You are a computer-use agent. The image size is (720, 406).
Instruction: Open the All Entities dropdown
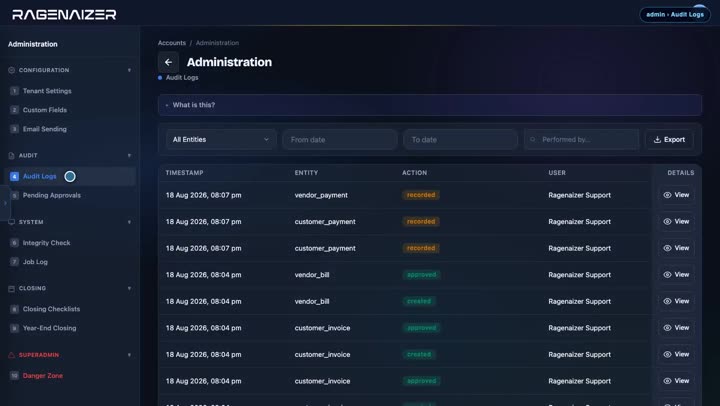click(221, 140)
